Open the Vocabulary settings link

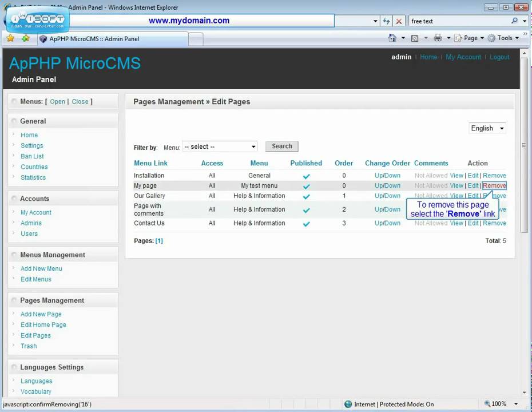35,391
